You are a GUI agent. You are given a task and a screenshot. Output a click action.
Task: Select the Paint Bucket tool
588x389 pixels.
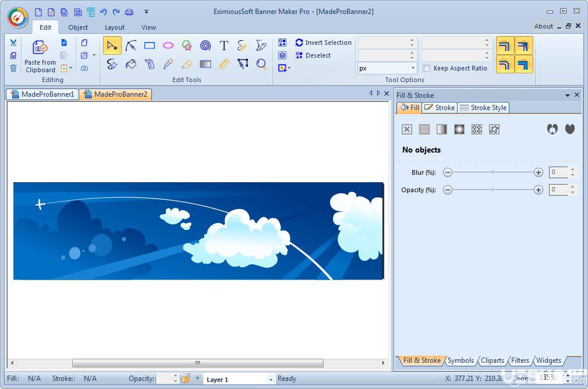pyautogui.click(x=130, y=64)
